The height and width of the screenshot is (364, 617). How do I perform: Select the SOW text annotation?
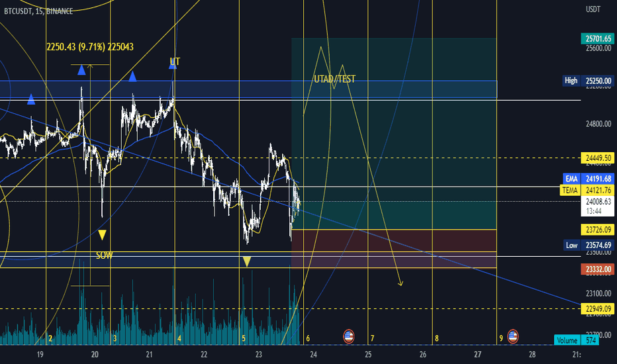(x=105, y=255)
